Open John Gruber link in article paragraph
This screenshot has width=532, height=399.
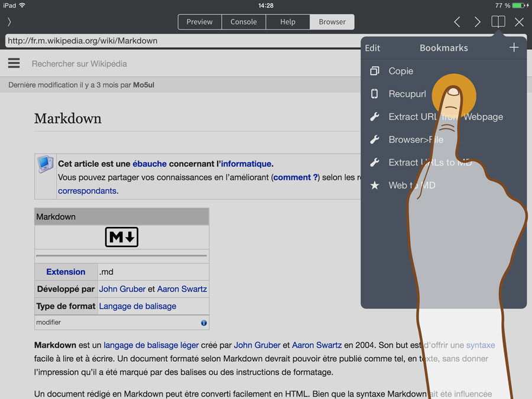[257, 345]
